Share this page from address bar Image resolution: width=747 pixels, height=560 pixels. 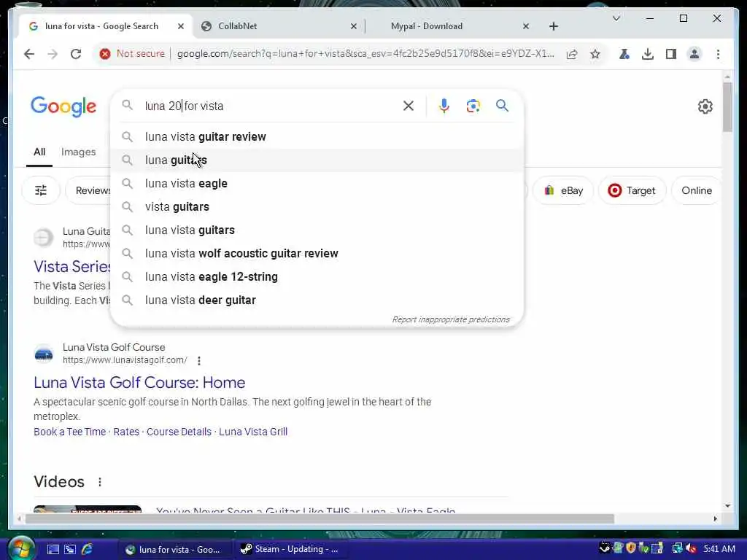572,54
